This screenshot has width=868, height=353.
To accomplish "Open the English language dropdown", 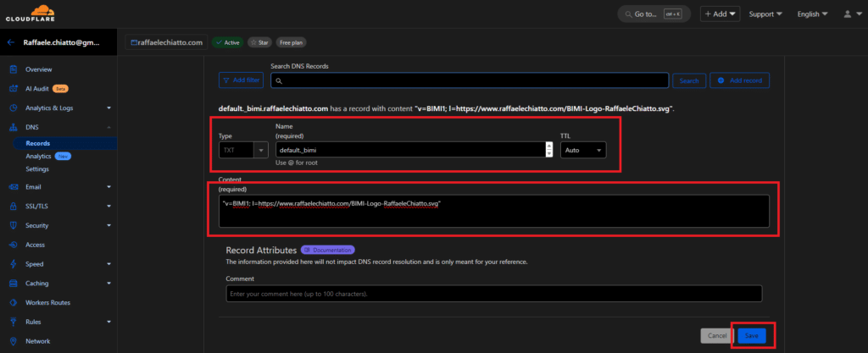I will click(812, 14).
